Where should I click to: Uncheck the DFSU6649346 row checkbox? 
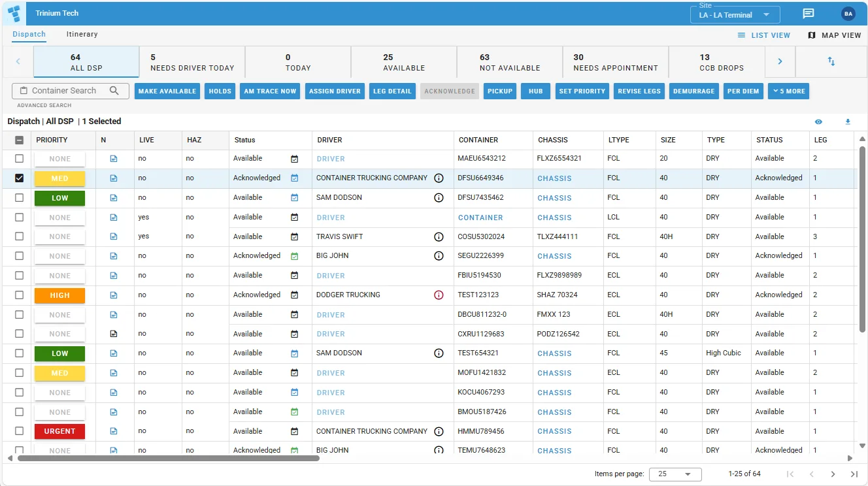pos(19,178)
